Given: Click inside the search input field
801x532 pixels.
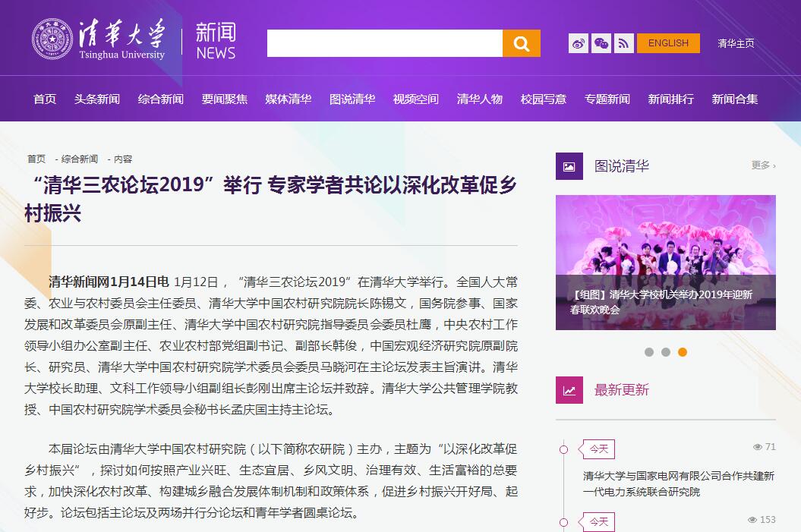Looking at the screenshot, I should coord(385,43).
